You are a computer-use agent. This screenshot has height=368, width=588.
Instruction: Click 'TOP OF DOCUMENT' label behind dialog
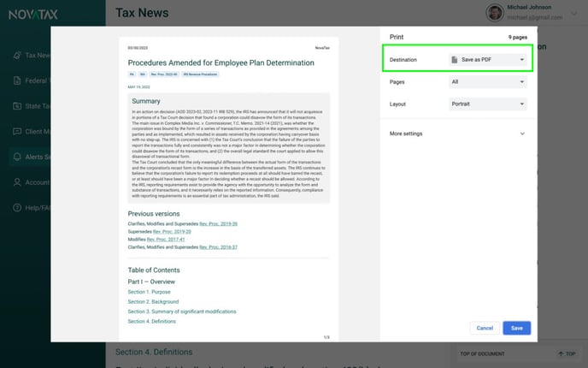pyautogui.click(x=482, y=353)
